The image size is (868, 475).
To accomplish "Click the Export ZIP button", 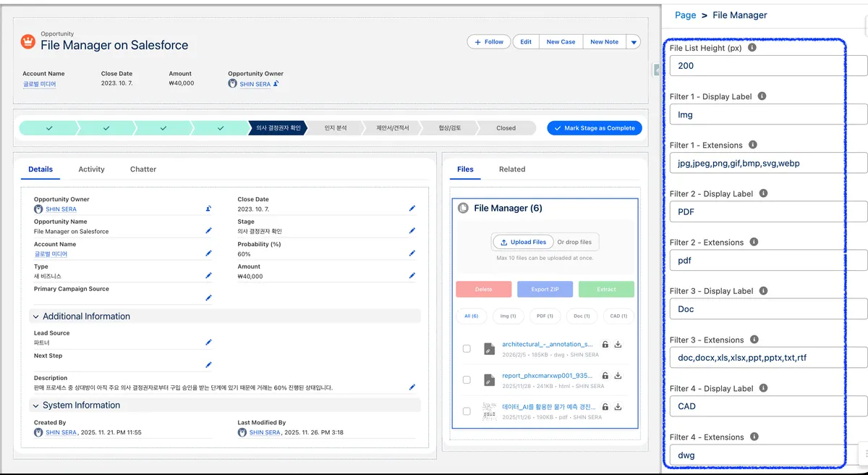I will coord(545,289).
